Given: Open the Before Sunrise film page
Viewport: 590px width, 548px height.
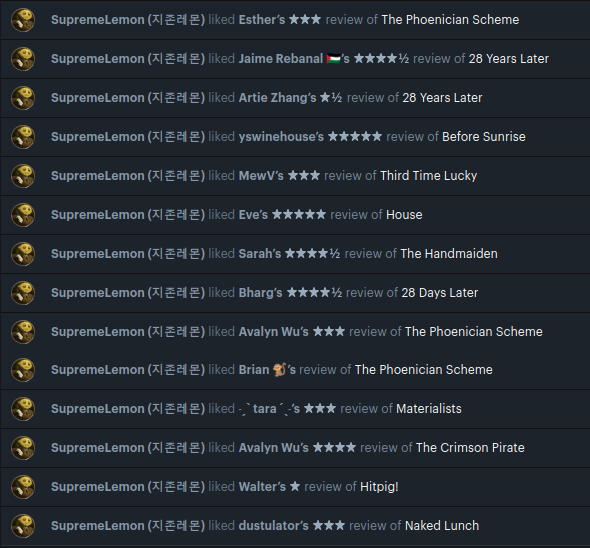Looking at the screenshot, I should (484, 137).
